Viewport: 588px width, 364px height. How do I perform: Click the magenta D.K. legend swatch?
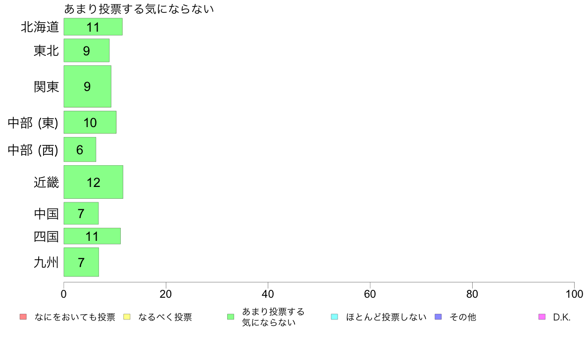pos(542,317)
